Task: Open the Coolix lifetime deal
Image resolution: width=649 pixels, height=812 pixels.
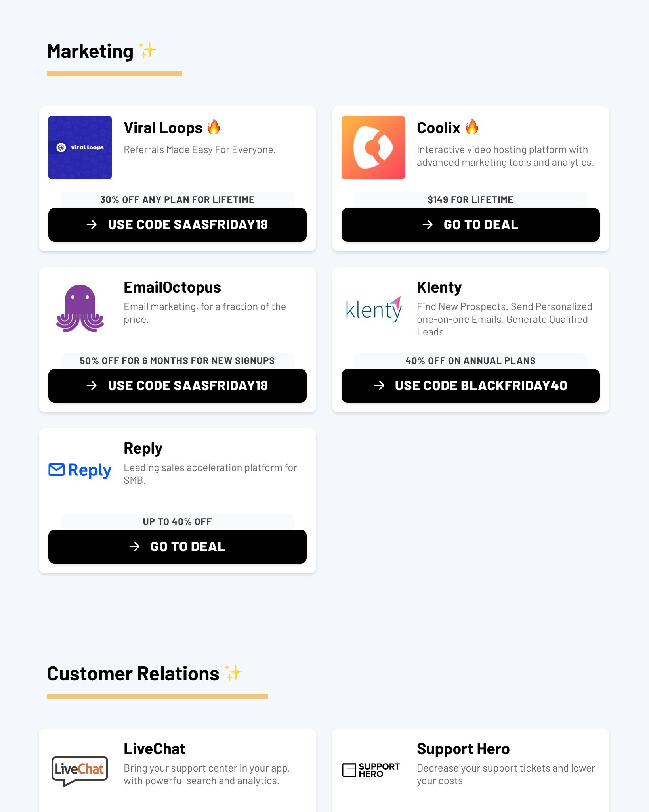Action: [x=470, y=225]
